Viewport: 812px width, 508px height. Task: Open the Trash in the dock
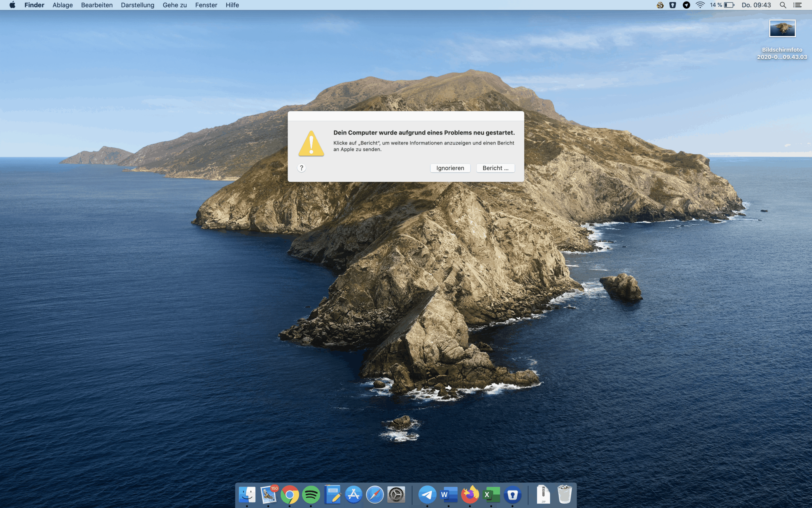564,495
